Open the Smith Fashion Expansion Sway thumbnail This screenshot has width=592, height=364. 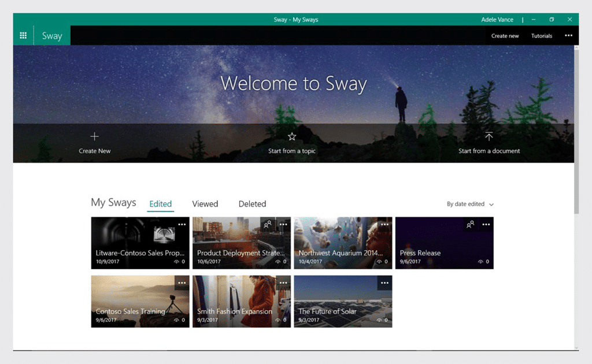pyautogui.click(x=242, y=302)
